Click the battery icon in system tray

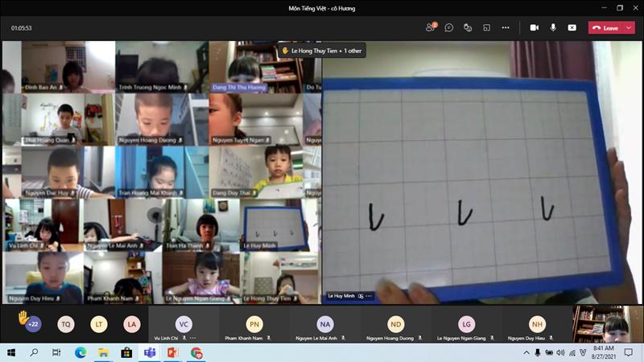(549, 352)
